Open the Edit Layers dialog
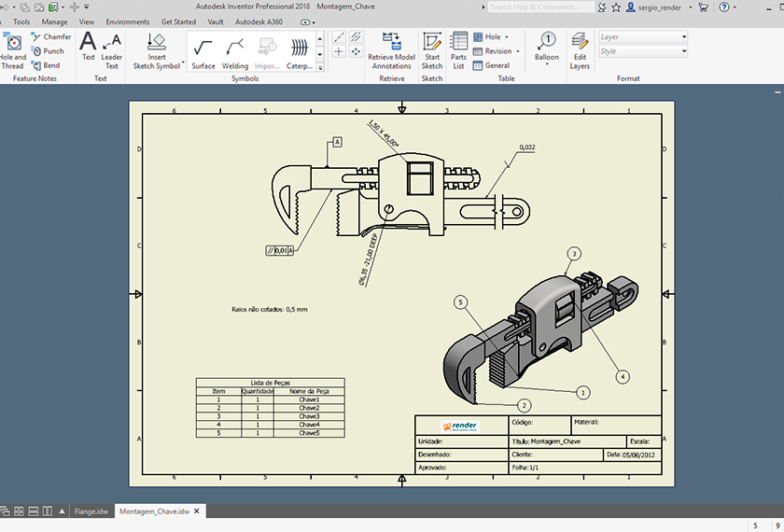 click(x=580, y=50)
